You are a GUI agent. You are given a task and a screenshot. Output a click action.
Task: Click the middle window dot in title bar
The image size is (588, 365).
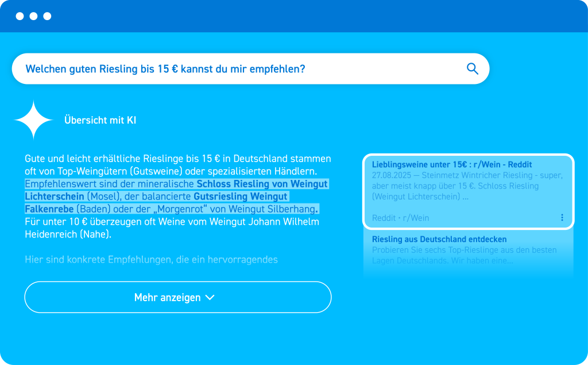click(33, 16)
